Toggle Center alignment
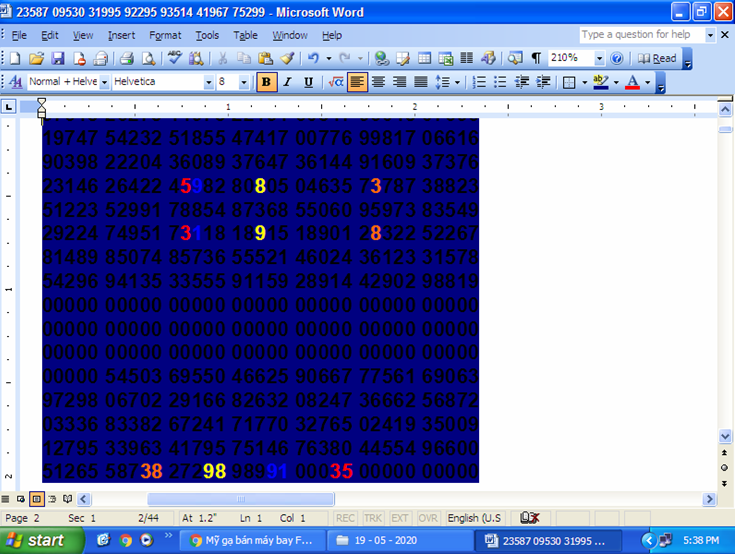Viewport: 737px width, 555px height. tap(378, 82)
